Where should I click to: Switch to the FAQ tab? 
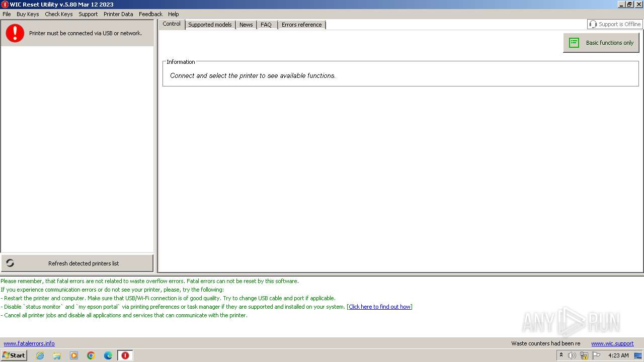point(266,25)
